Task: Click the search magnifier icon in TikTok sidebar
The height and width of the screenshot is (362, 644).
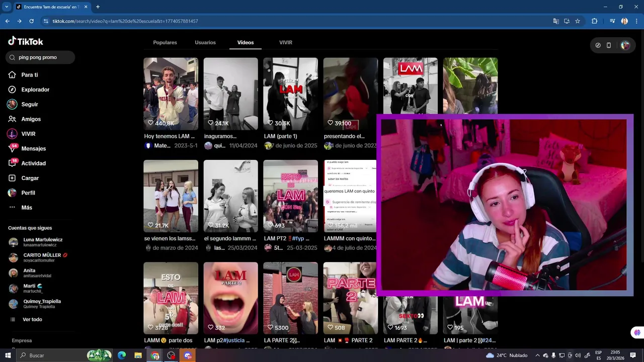Action: [12, 57]
